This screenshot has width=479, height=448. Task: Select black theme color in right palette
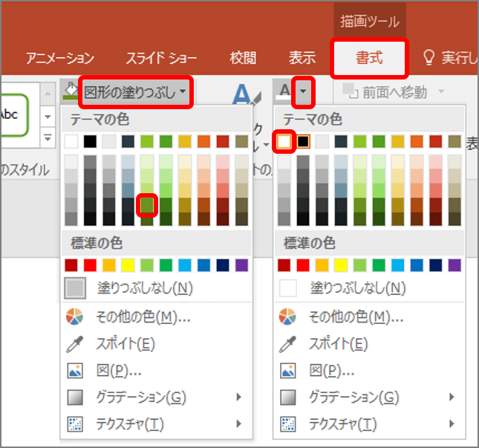[303, 142]
